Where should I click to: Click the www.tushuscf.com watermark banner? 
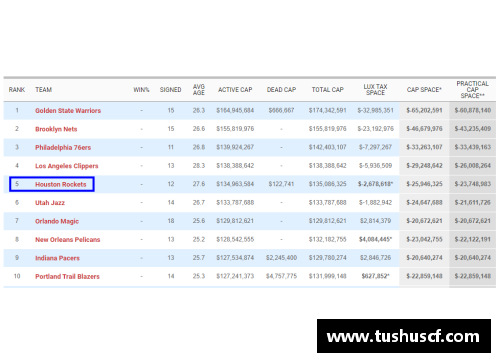click(404, 336)
